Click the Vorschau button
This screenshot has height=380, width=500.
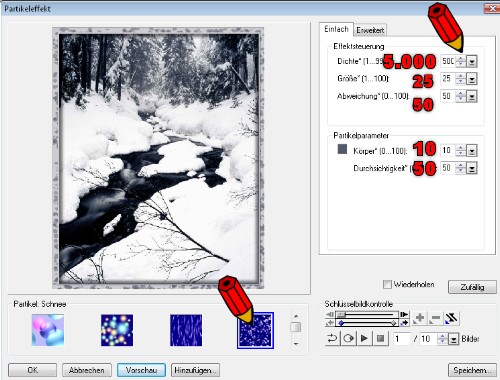point(141,370)
